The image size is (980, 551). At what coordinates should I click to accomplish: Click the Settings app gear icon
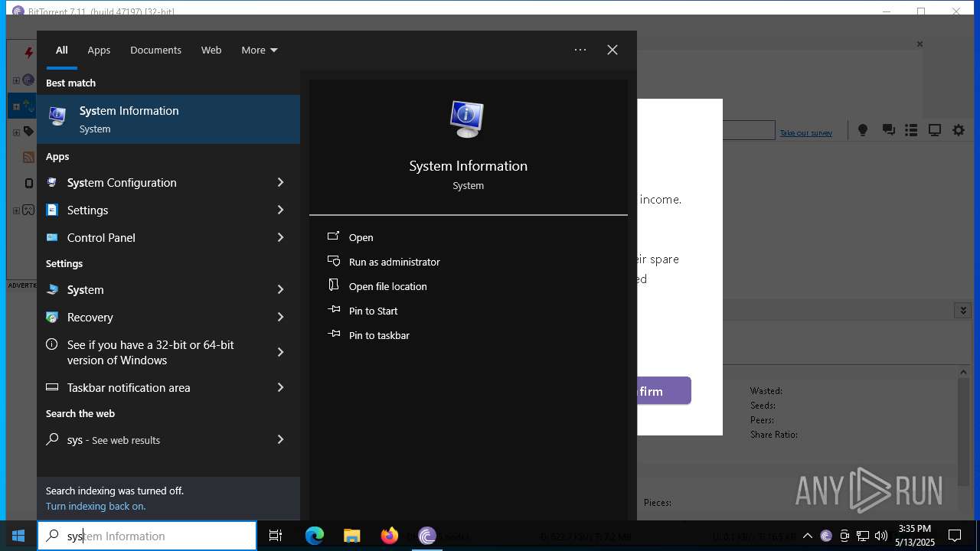click(x=52, y=210)
